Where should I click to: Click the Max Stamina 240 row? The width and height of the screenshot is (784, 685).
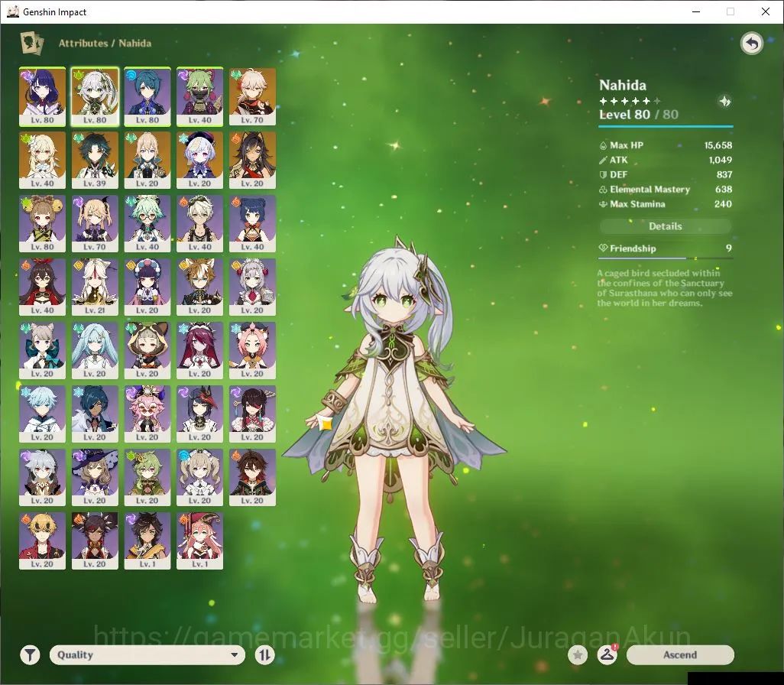pos(665,204)
